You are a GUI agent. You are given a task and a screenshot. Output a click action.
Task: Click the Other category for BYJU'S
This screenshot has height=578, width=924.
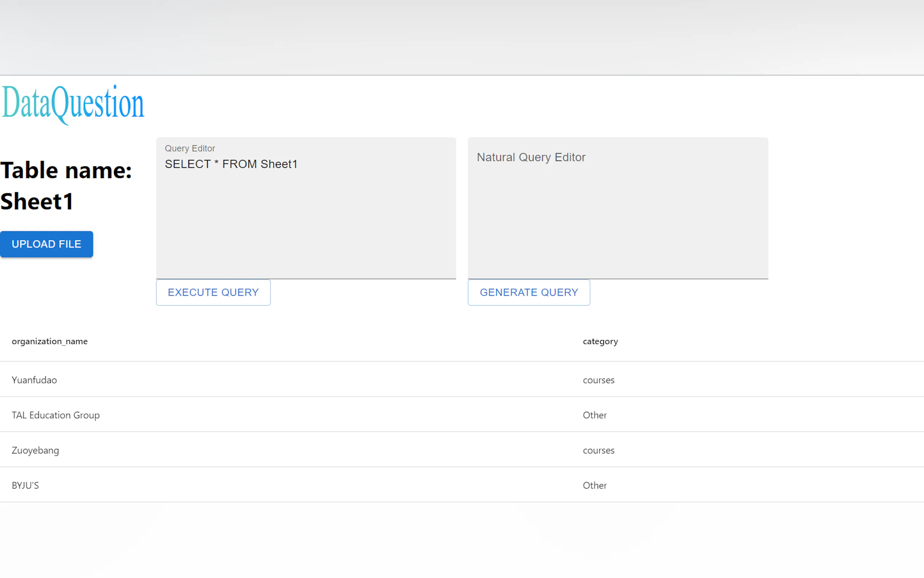tap(594, 486)
